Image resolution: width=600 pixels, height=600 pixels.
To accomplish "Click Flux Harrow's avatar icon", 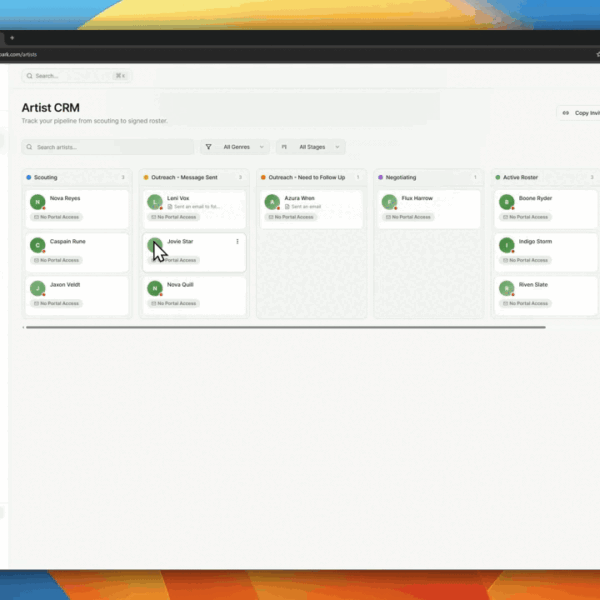I will [389, 202].
